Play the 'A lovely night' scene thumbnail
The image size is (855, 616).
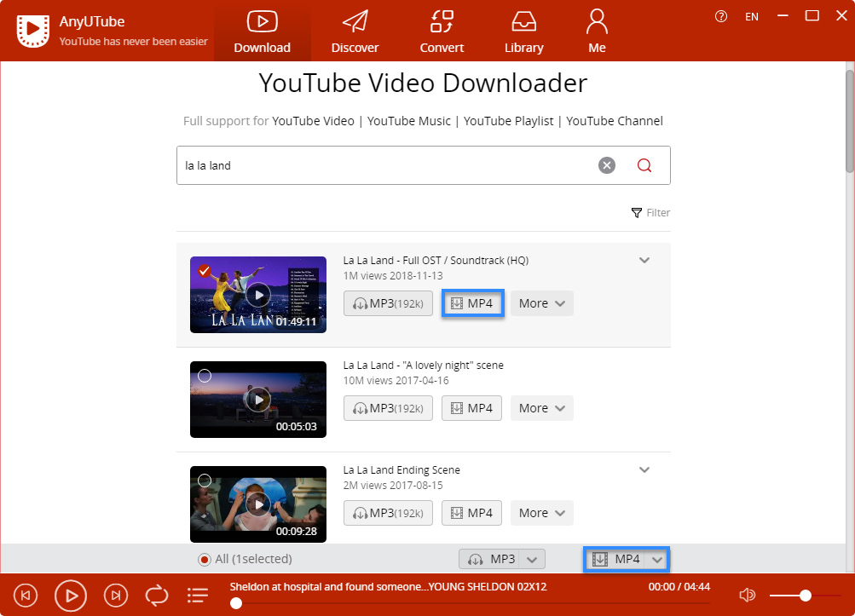(x=258, y=400)
